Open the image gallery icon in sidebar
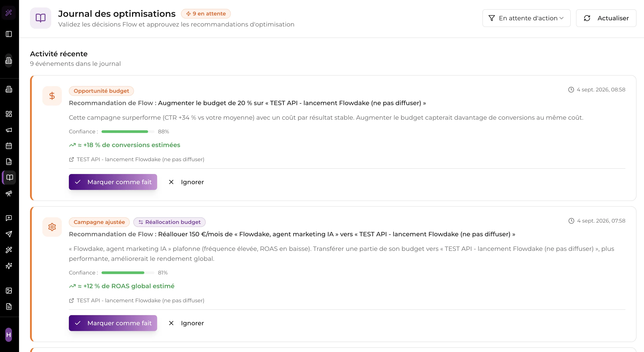 click(x=9, y=291)
